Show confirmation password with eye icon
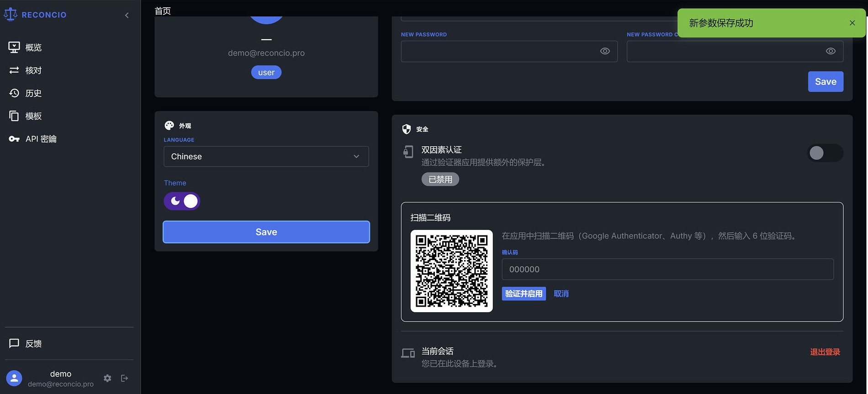The width and height of the screenshot is (868, 394). [831, 51]
